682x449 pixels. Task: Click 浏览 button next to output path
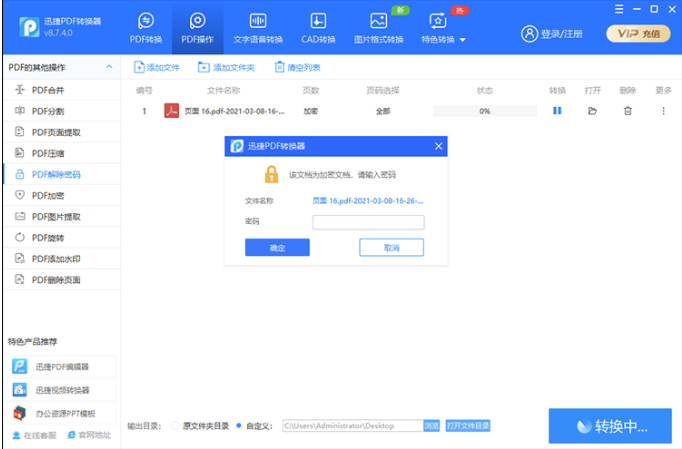coord(431,426)
